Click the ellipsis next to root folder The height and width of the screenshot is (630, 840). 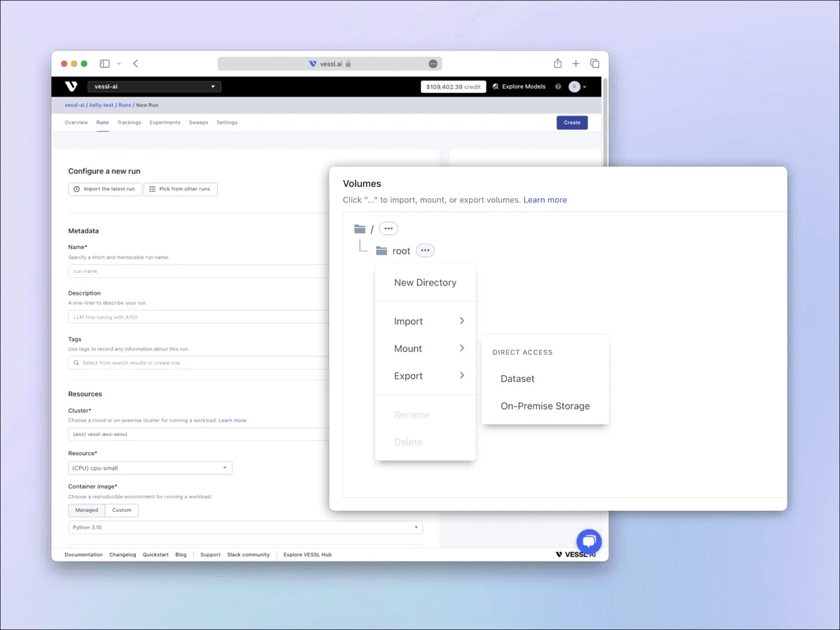point(425,251)
